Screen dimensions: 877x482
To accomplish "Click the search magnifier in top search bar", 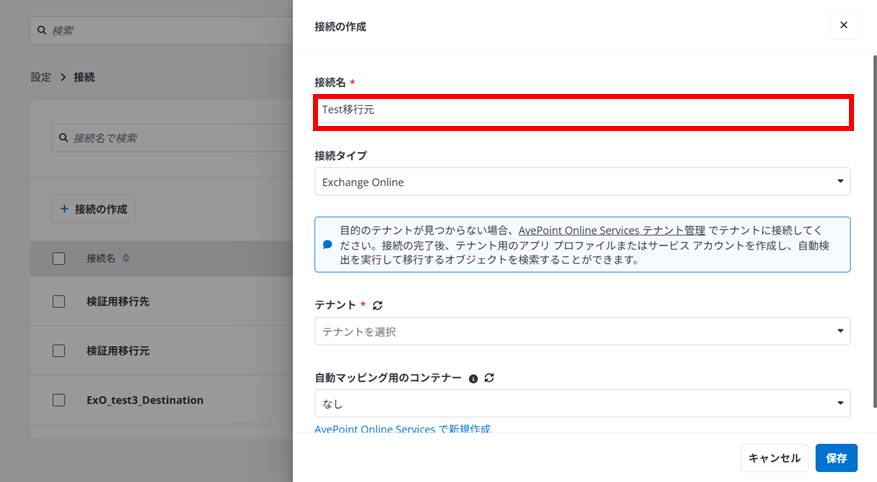I will coord(42,30).
